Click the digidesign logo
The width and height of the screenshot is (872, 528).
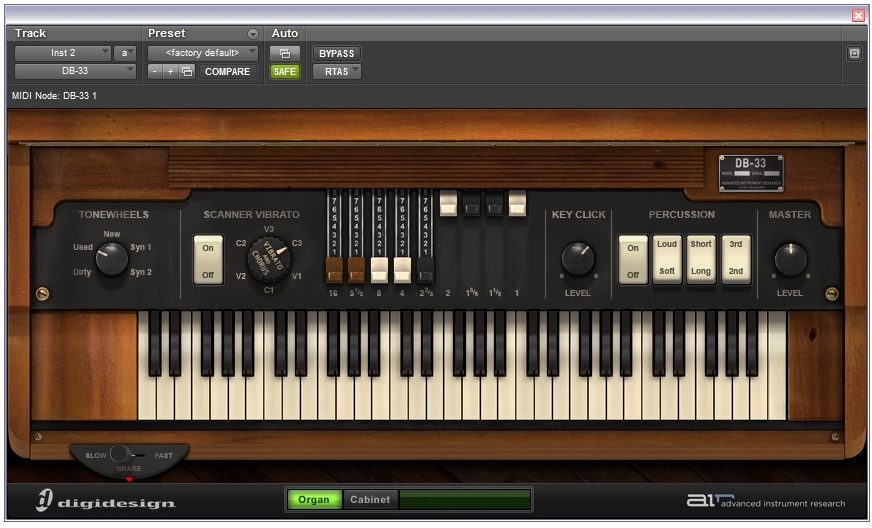click(106, 501)
